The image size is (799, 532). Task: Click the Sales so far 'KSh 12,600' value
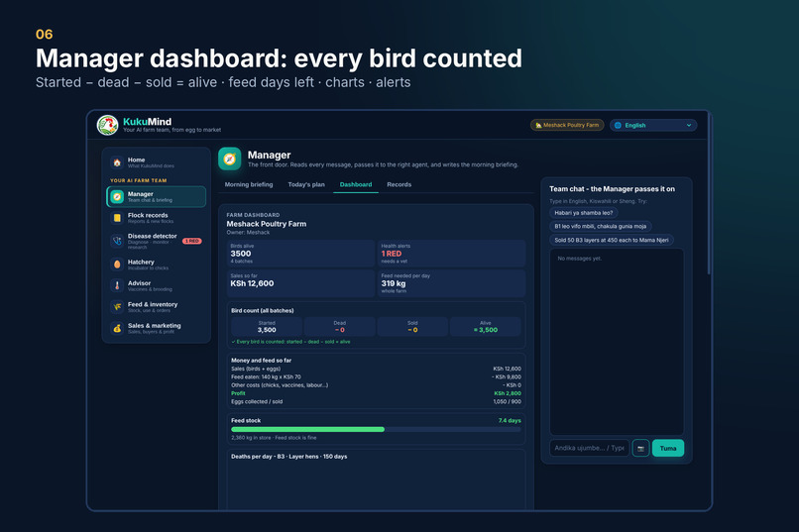(252, 283)
